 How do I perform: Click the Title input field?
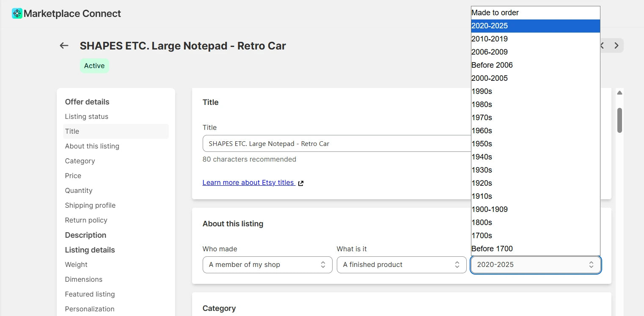pyautogui.click(x=337, y=143)
